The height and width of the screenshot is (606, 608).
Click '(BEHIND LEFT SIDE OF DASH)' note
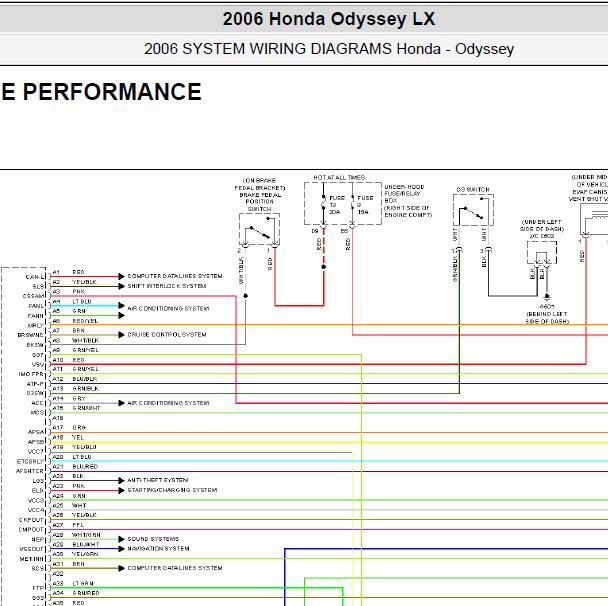(547, 318)
